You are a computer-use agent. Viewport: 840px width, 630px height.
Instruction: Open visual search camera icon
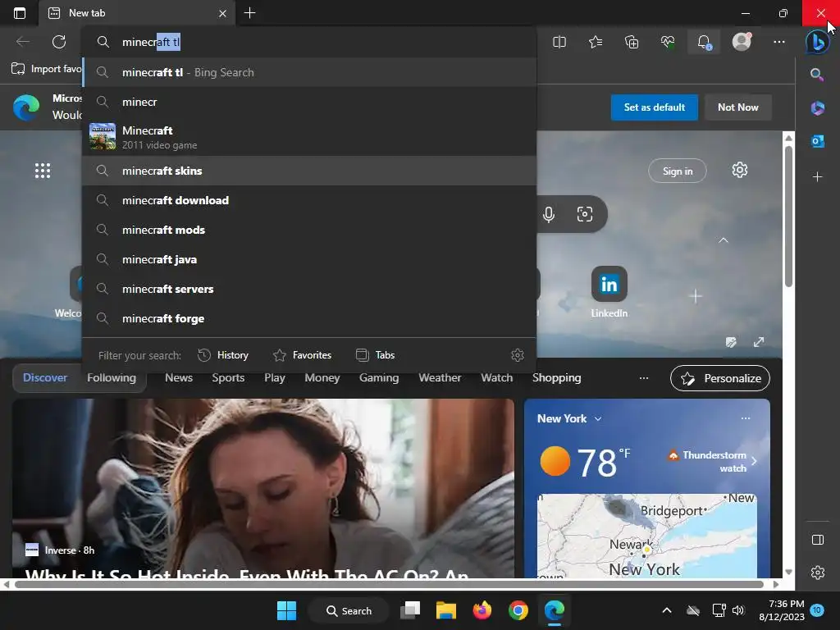(x=584, y=214)
